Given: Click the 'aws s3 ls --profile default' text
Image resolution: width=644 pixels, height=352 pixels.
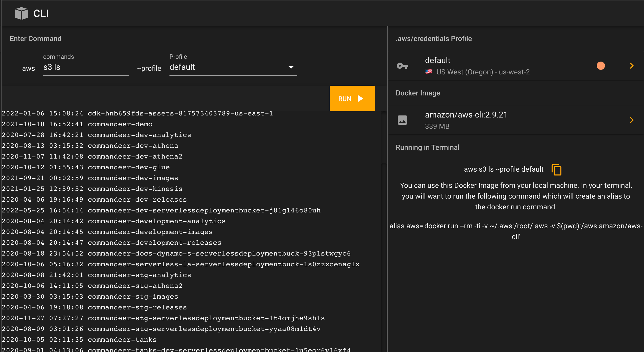Looking at the screenshot, I should tap(504, 169).
